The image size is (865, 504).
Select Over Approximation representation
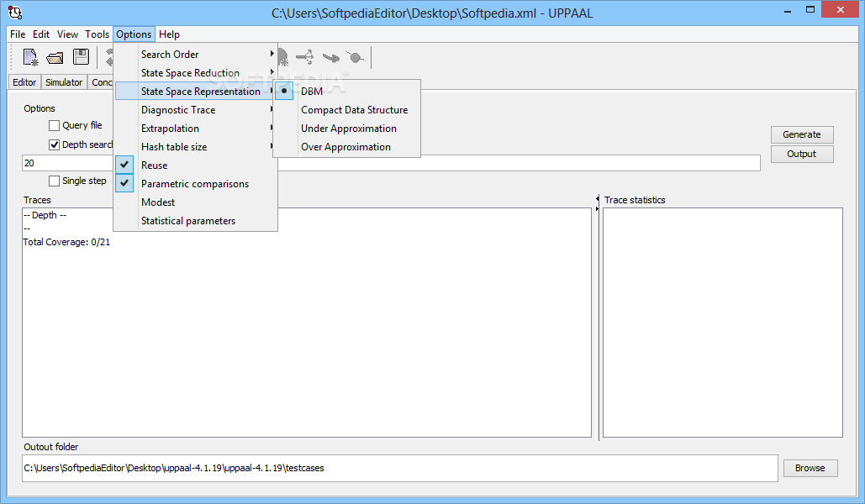(x=347, y=147)
